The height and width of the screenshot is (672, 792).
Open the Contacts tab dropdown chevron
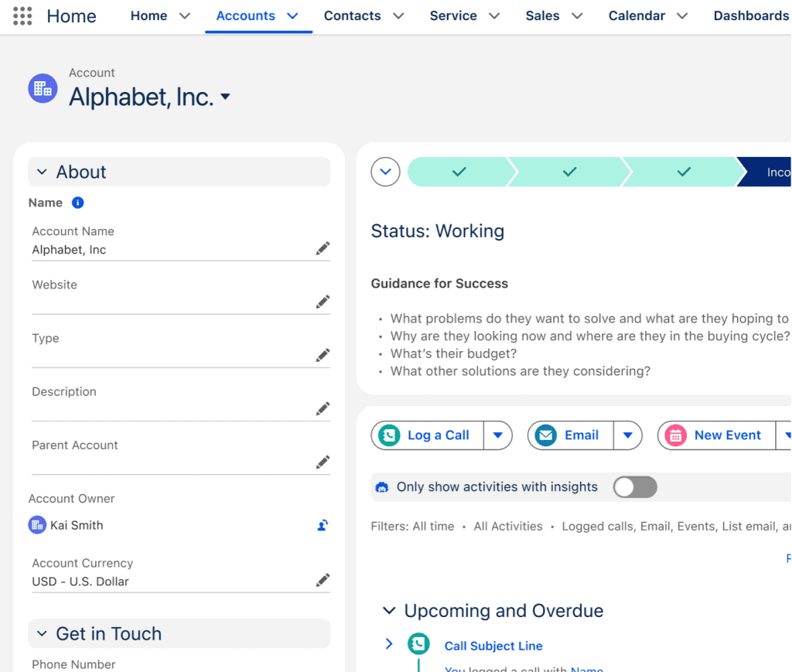coord(398,16)
